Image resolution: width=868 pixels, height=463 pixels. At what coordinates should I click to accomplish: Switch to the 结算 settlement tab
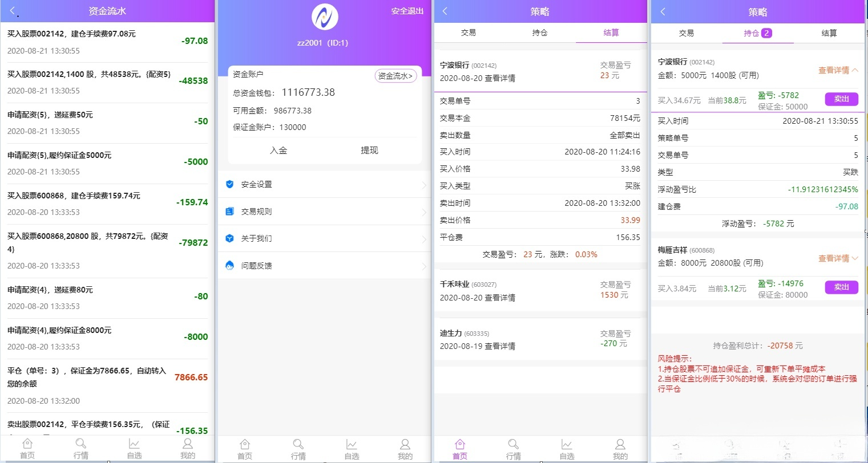pos(611,33)
